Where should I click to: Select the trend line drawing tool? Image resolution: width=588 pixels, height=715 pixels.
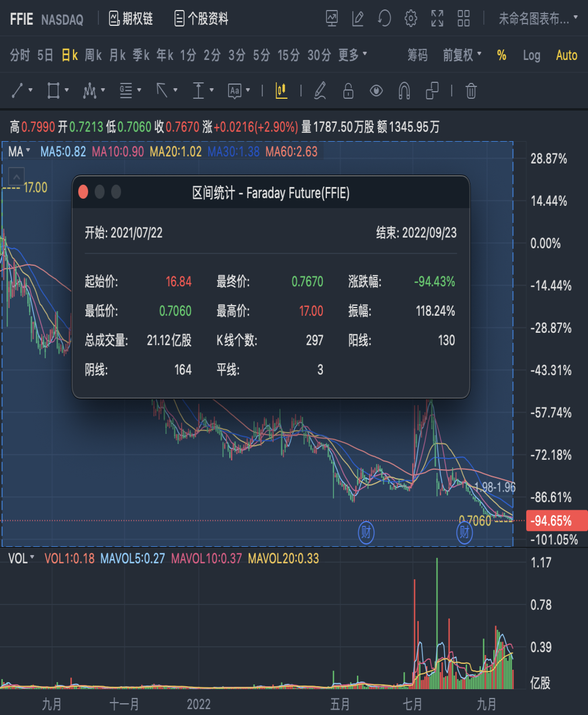point(18,91)
